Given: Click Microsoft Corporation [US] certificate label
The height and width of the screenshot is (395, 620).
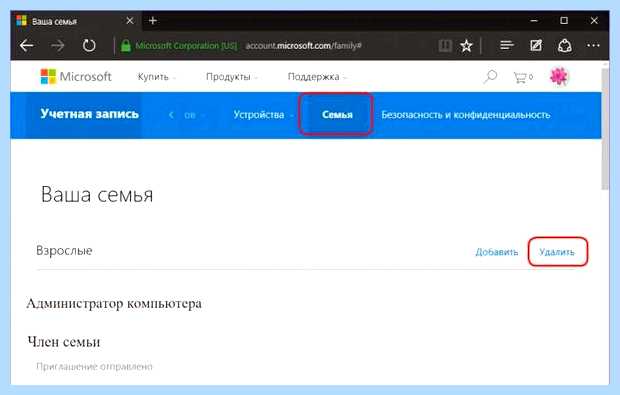Looking at the screenshot, I should 186,46.
